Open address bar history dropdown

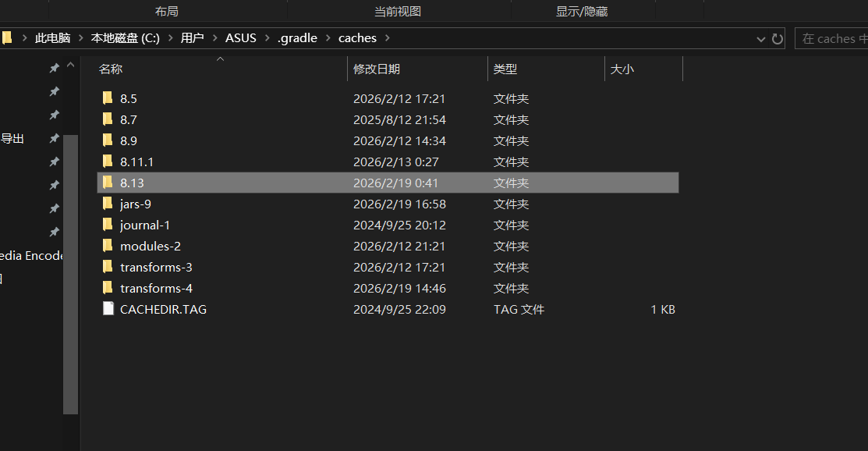[761, 38]
